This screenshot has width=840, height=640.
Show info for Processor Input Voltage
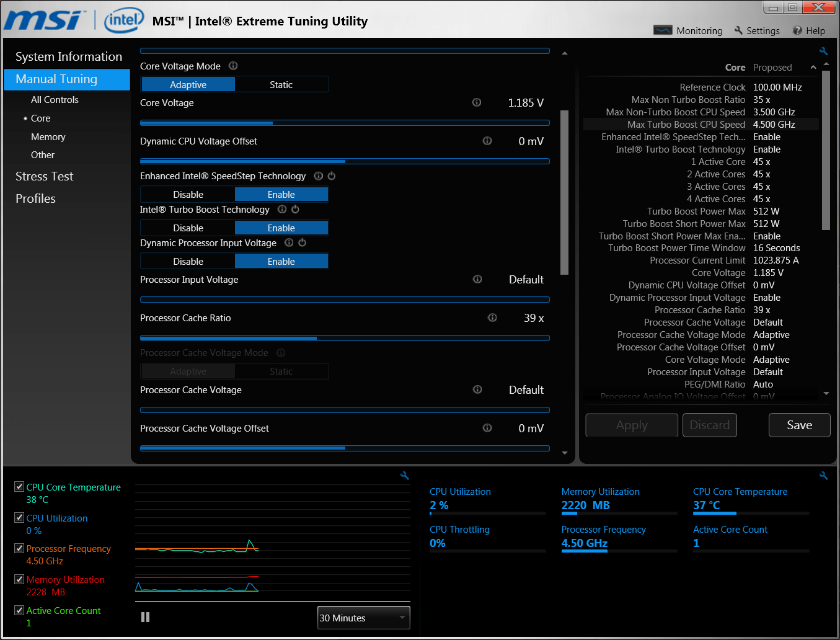click(x=477, y=279)
